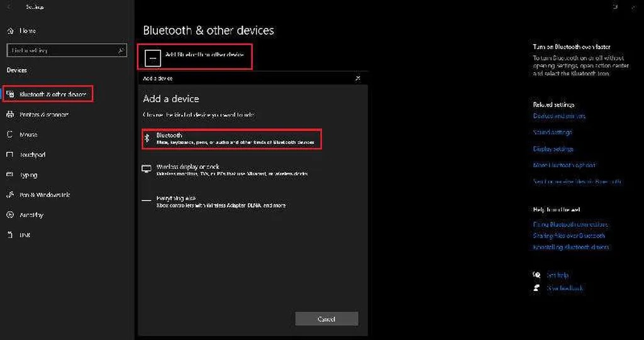Click the search magnifier in Find a setting

(121, 50)
